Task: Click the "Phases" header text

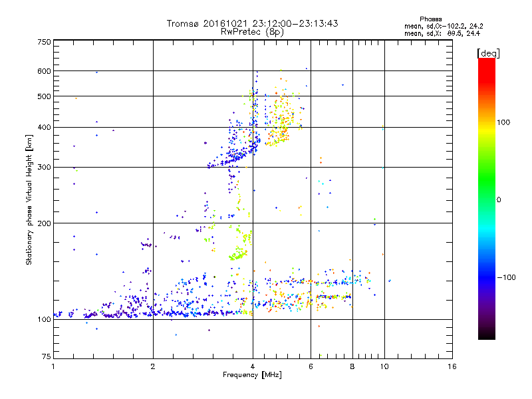Action: (430, 19)
